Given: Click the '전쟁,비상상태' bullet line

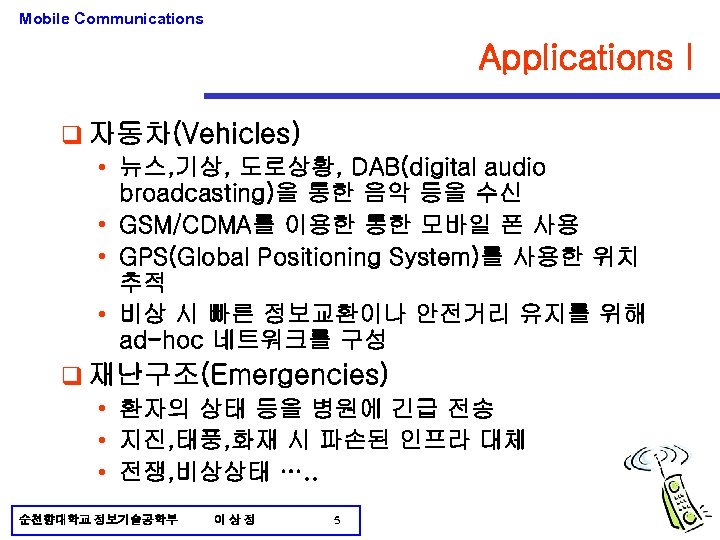Looking at the screenshot, I should click(x=219, y=471).
